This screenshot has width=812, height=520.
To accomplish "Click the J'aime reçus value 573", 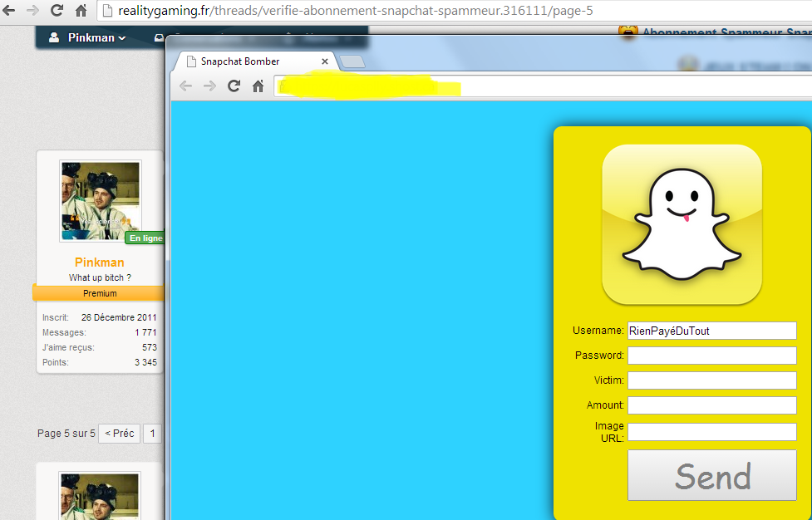I will [x=149, y=347].
